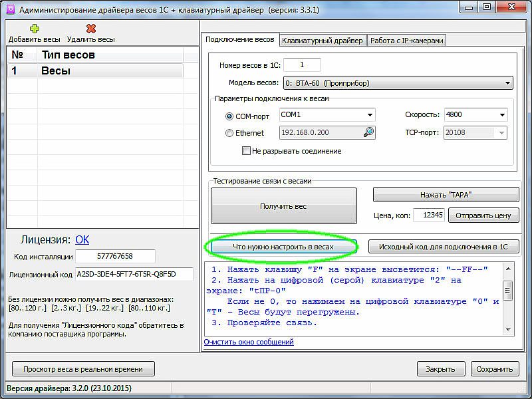This screenshot has width=532, height=399.
Task: Maximize the administration window
Action: 487,7
